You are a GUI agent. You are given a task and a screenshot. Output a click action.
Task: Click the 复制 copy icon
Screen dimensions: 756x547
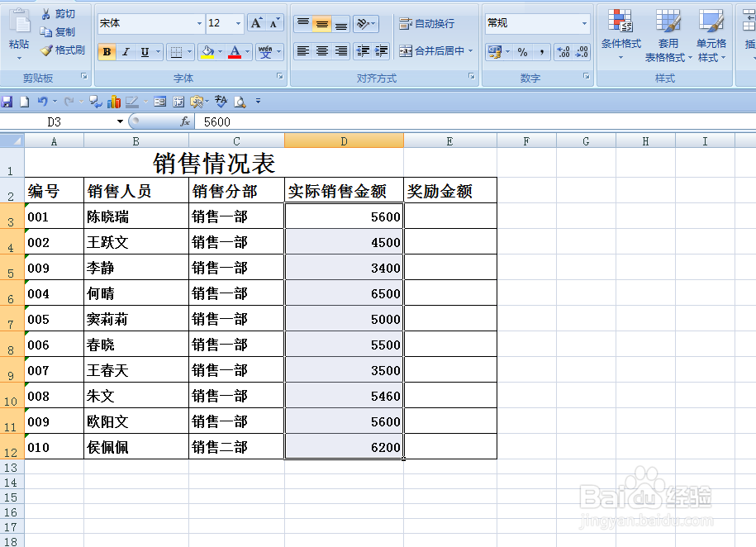(x=47, y=31)
